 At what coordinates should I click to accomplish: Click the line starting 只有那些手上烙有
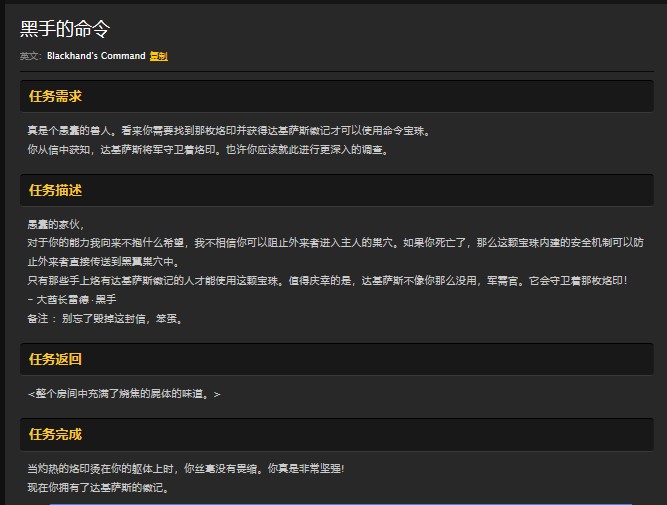[x=327, y=281]
